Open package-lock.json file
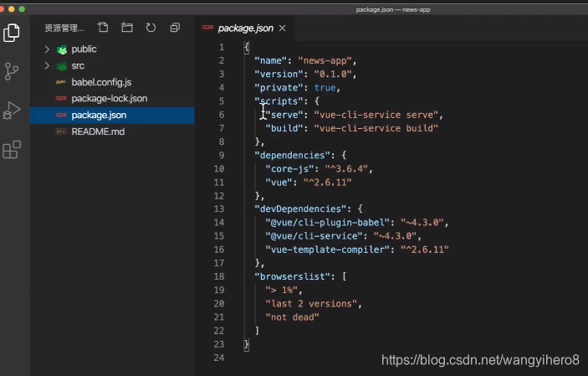This screenshot has width=588, height=376. click(112, 99)
